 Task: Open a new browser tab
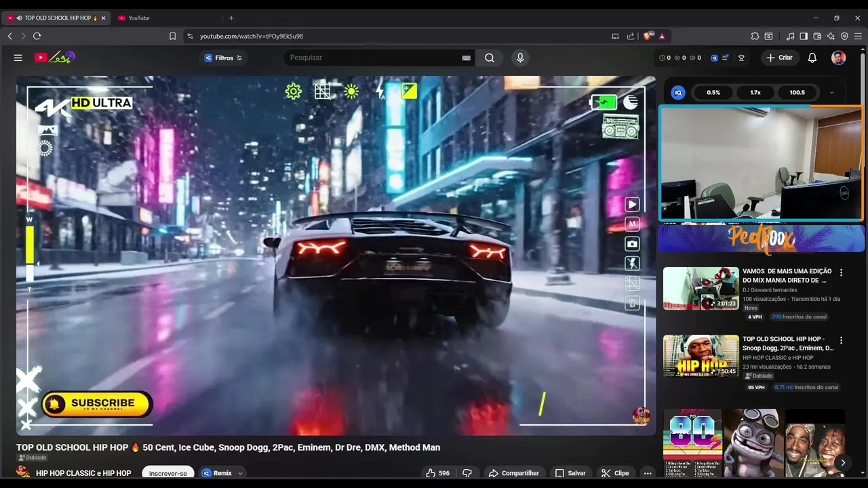click(x=231, y=18)
